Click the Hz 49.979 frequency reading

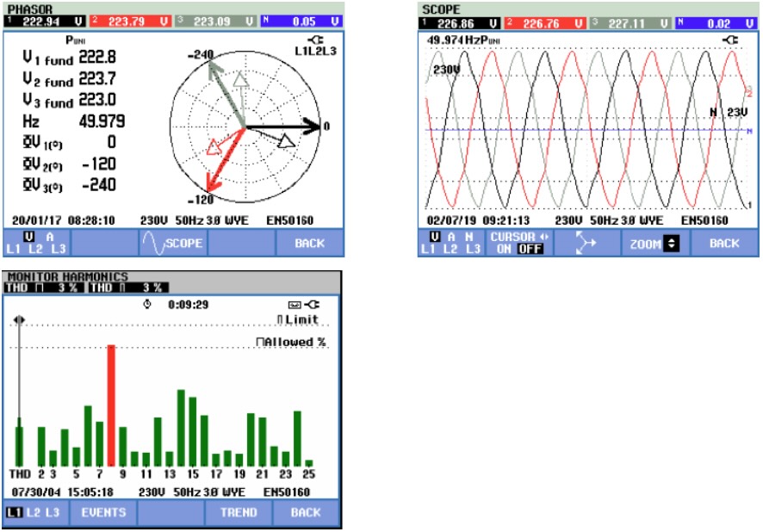coord(102,121)
